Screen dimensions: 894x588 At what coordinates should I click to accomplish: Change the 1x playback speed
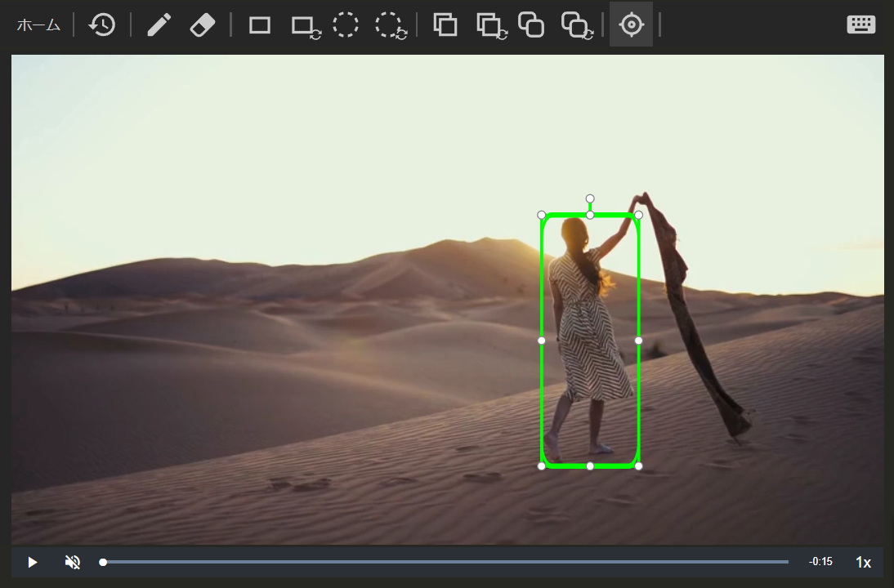click(863, 562)
